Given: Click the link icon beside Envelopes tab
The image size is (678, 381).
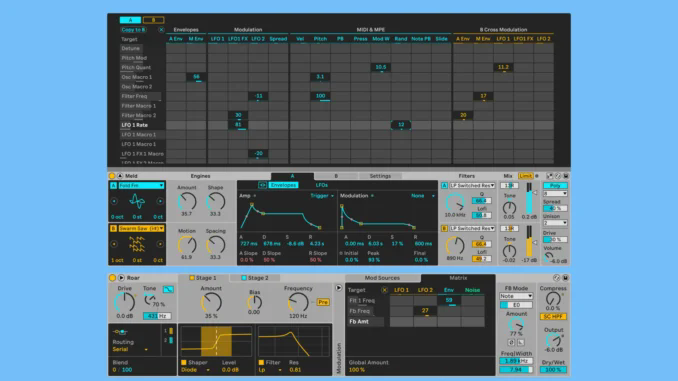Looking at the screenshot, I should tap(262, 185).
